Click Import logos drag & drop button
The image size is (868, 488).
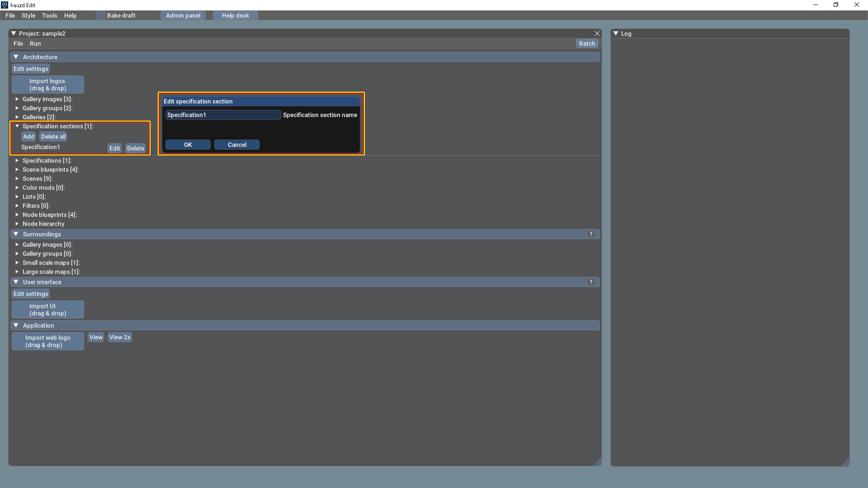(x=47, y=84)
